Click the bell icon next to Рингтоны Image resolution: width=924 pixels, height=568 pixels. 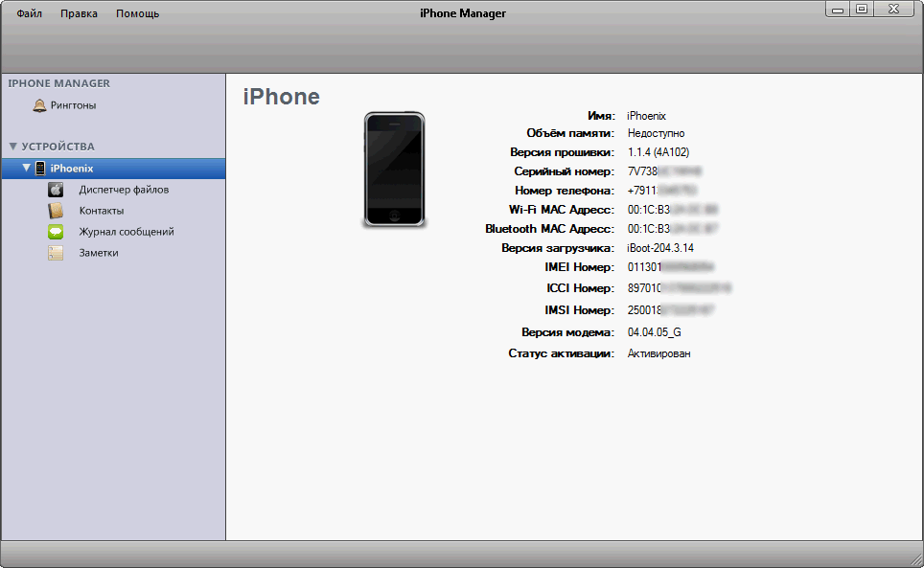[39, 106]
